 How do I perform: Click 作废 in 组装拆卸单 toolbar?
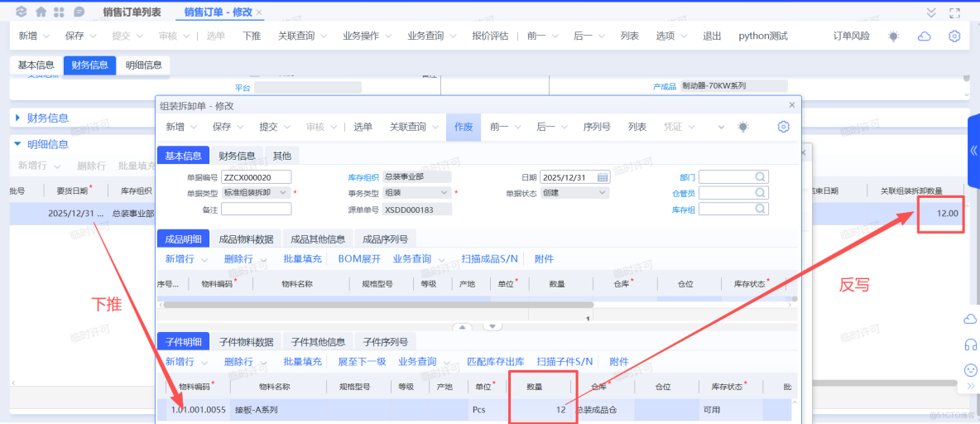(464, 127)
